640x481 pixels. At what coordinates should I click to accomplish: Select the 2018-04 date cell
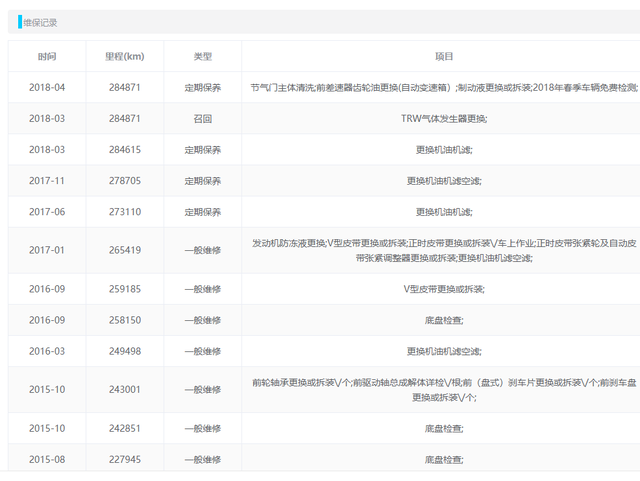pyautogui.click(x=47, y=88)
